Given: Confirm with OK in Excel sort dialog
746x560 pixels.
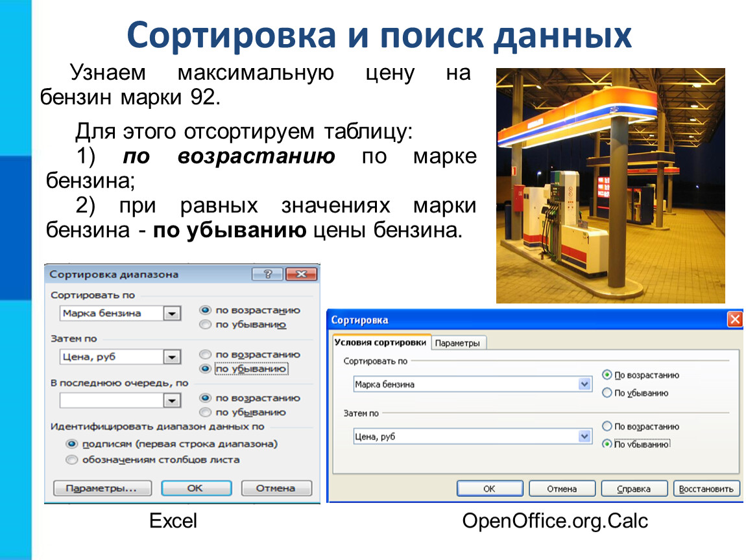Looking at the screenshot, I should 196,488.
